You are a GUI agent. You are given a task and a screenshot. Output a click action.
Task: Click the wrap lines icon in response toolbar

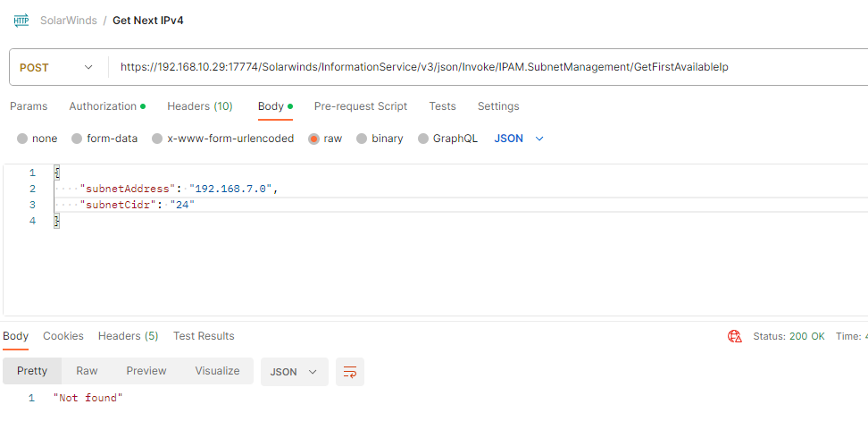point(350,372)
